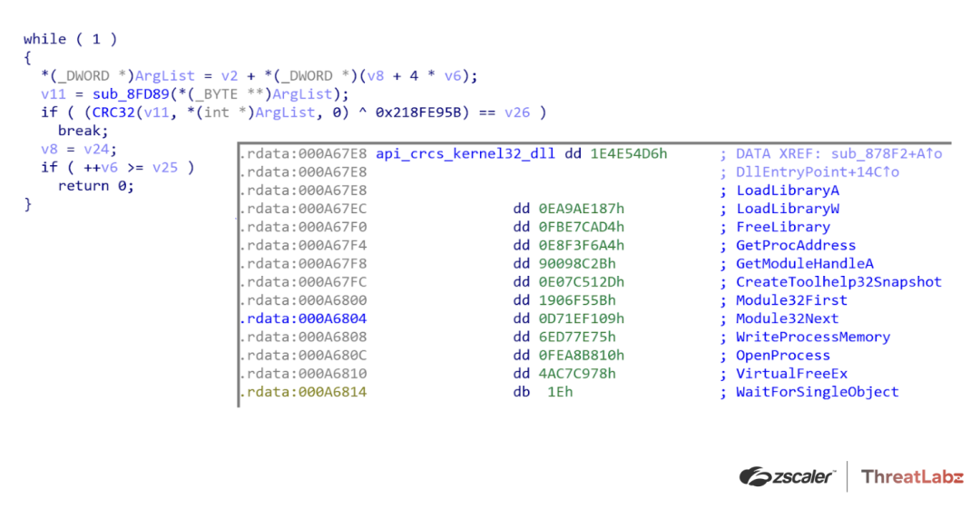Click the return 0 statement
980x509 pixels.
(x=95, y=186)
